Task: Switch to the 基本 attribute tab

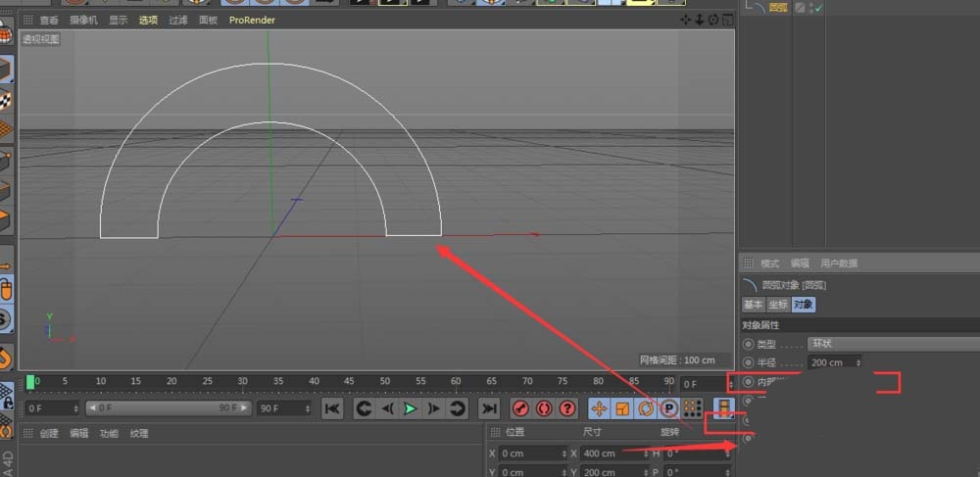Action: coord(753,305)
